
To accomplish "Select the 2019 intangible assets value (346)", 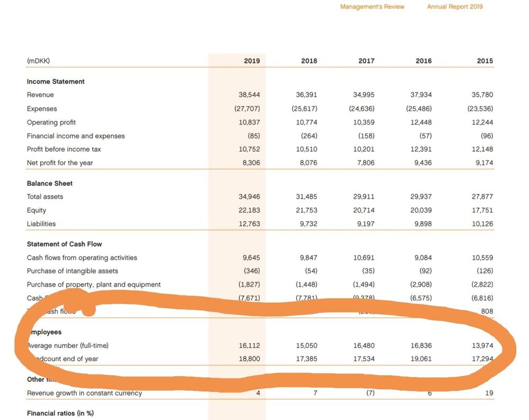I will pyautogui.click(x=252, y=271).
